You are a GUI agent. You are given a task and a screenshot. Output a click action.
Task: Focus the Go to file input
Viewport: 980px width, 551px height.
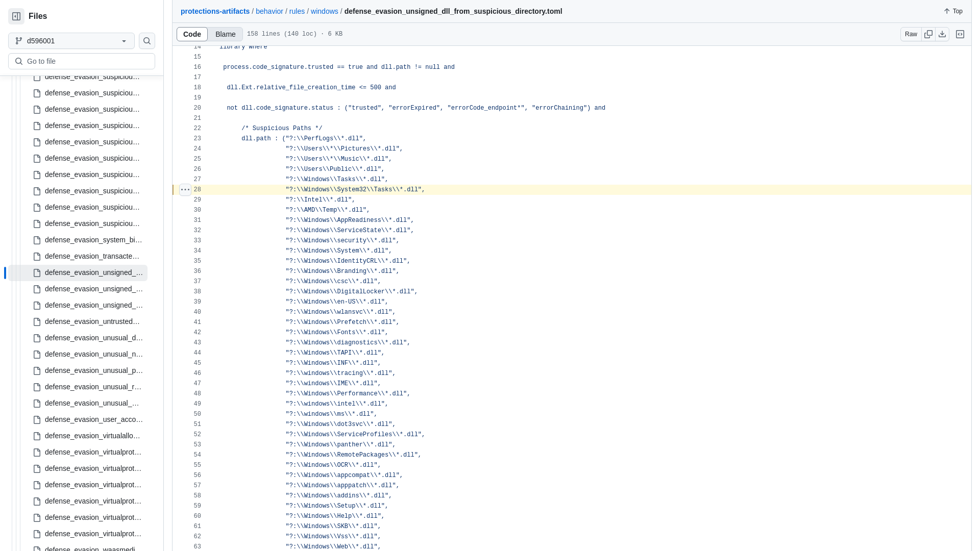click(82, 61)
